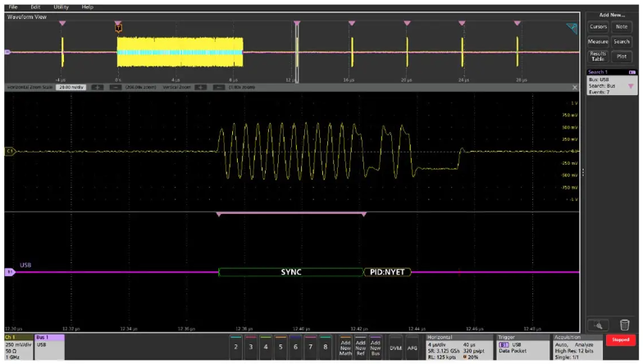
Task: Click the red Stopped button
Action: pyautogui.click(x=620, y=339)
